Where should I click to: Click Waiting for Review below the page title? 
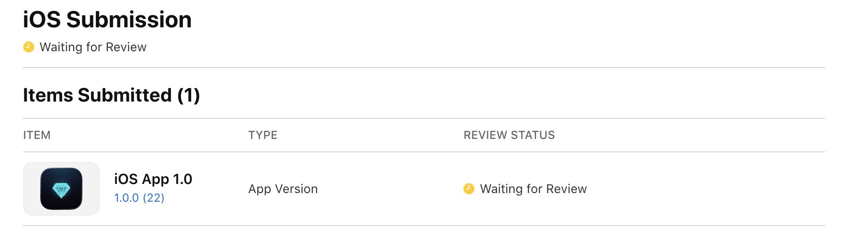click(93, 47)
